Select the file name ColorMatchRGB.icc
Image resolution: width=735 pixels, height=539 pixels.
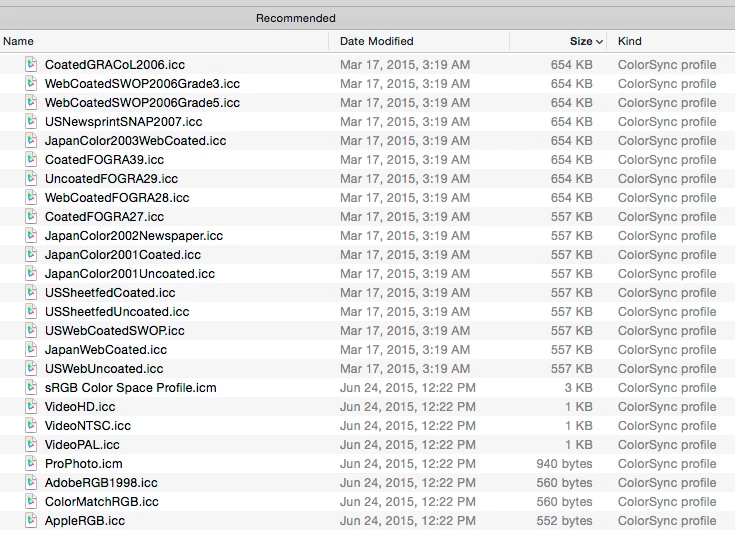(x=102, y=501)
